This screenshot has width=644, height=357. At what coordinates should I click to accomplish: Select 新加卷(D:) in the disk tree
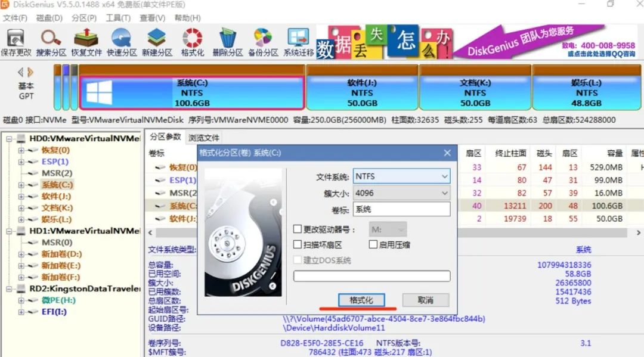tap(61, 254)
